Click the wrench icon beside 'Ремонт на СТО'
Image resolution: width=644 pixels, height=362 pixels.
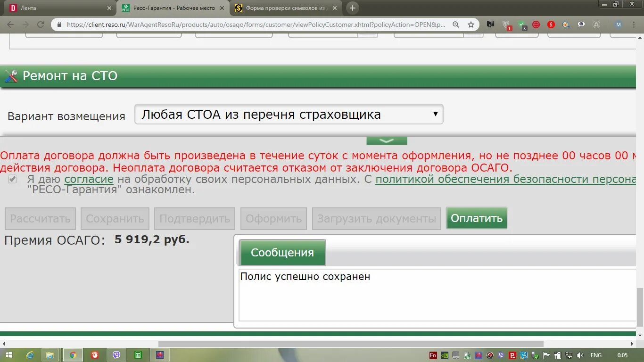[10, 76]
